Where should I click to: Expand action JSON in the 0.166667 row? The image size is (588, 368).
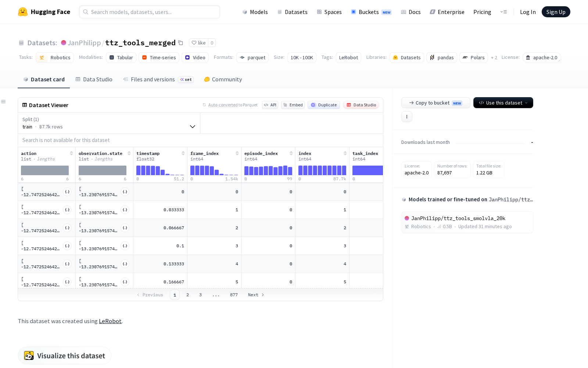[x=67, y=282]
